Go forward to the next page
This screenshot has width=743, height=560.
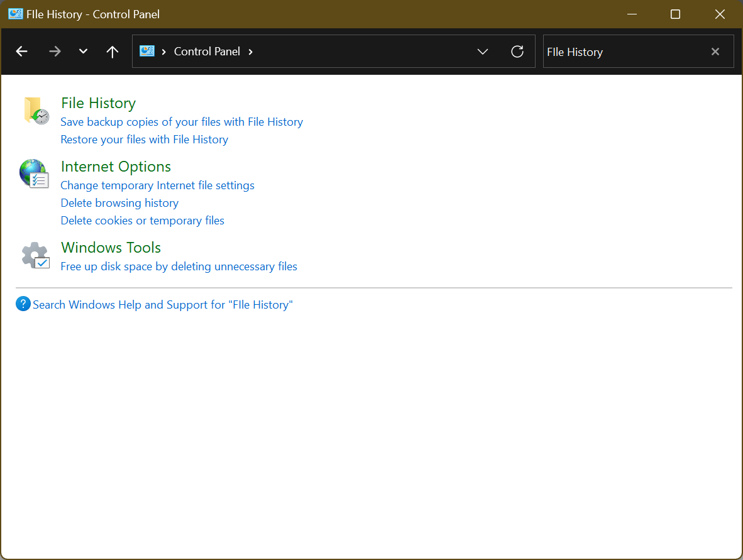pos(55,52)
